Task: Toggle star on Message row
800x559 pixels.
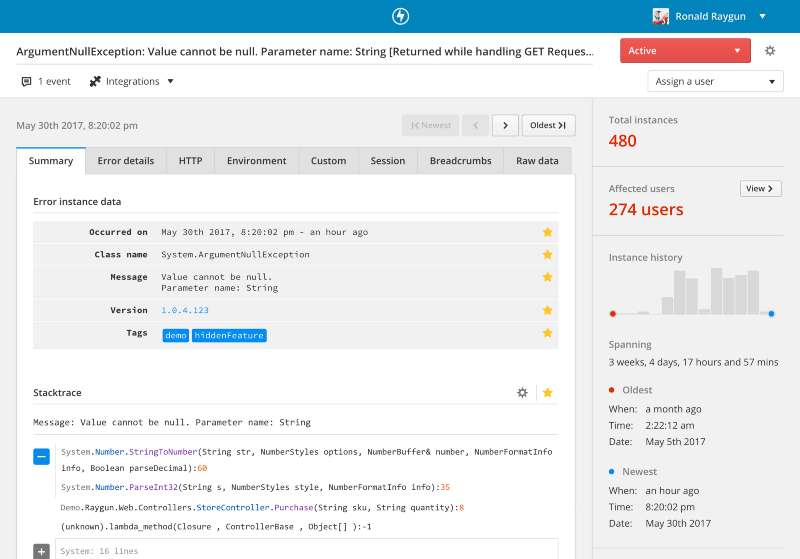Action: [x=547, y=277]
